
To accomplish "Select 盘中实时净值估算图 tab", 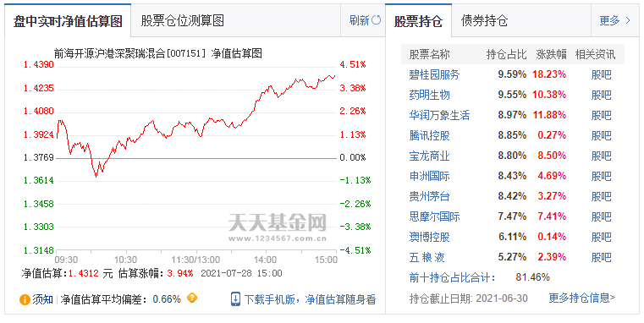I will tap(68, 21).
